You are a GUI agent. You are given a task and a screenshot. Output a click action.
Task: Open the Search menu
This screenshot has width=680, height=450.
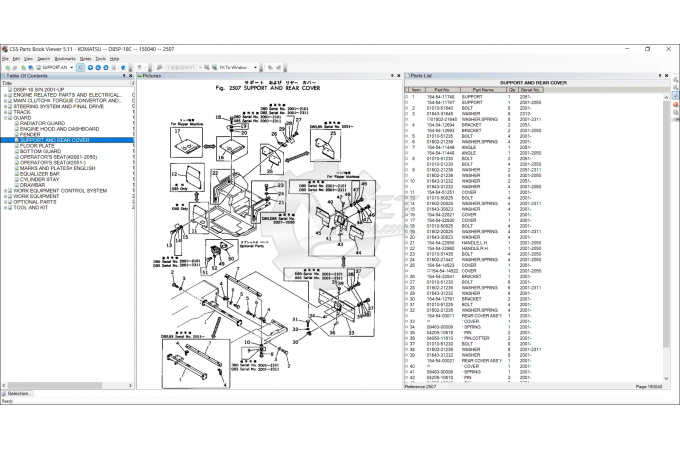(x=43, y=59)
